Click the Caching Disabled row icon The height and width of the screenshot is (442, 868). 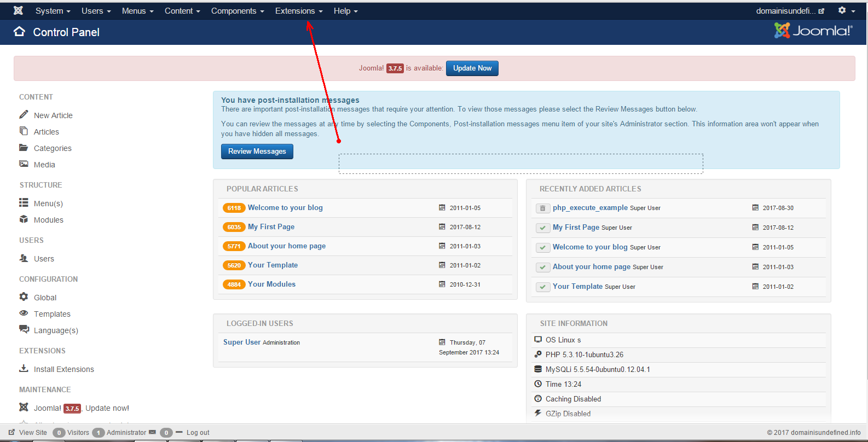pyautogui.click(x=538, y=398)
